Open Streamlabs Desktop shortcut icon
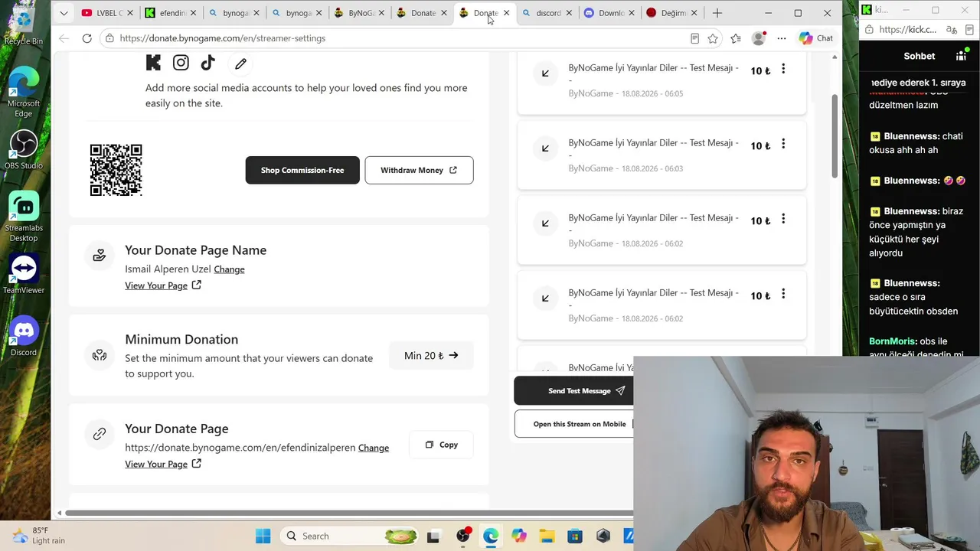Viewport: 980px width, 551px height. 24,217
